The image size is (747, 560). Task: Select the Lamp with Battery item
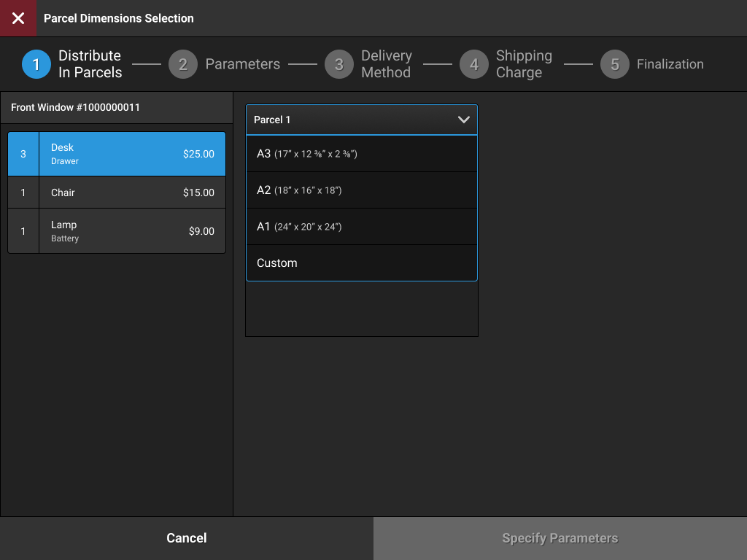coord(133,230)
